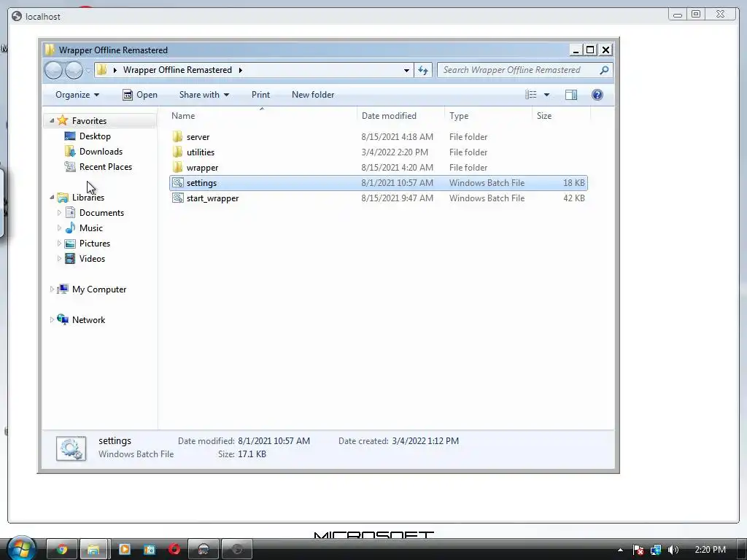Open Windows Media Player from taskbar
Viewport: 747px width, 560px height.
tap(124, 550)
